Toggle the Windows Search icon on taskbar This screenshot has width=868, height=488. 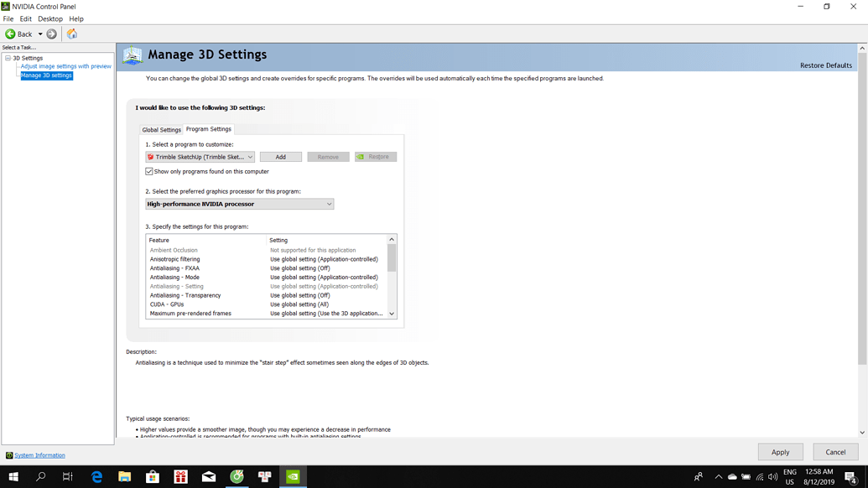tap(40, 478)
